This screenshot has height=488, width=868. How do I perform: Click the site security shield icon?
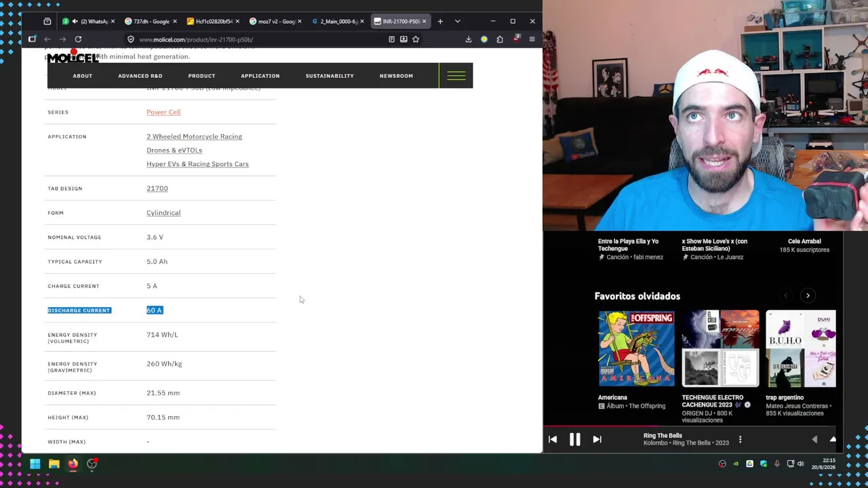tap(131, 39)
